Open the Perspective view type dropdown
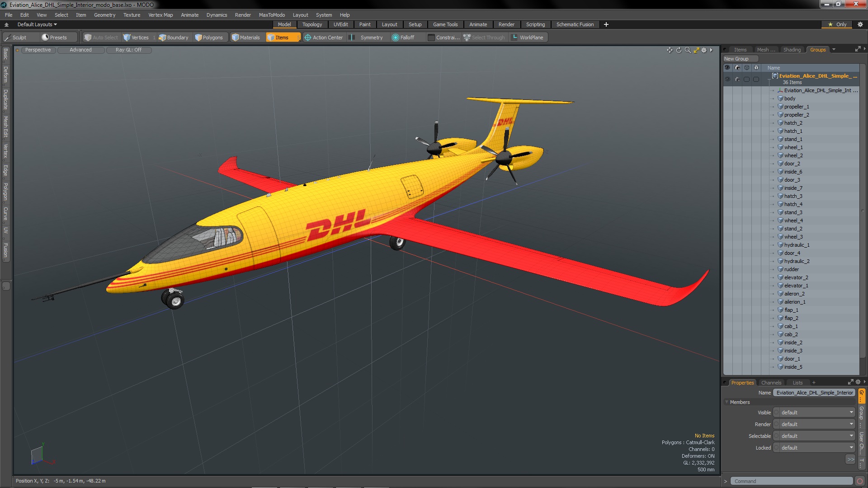The height and width of the screenshot is (488, 868). click(38, 50)
